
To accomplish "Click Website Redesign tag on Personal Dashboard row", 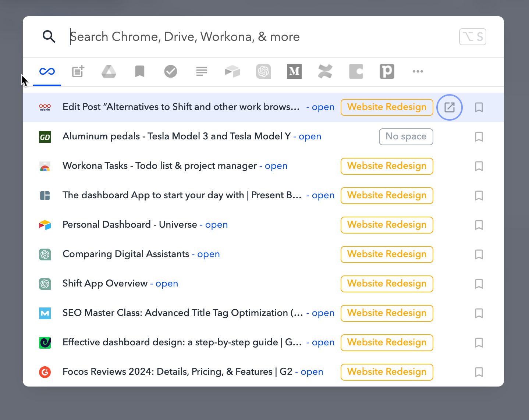I will 387,225.
